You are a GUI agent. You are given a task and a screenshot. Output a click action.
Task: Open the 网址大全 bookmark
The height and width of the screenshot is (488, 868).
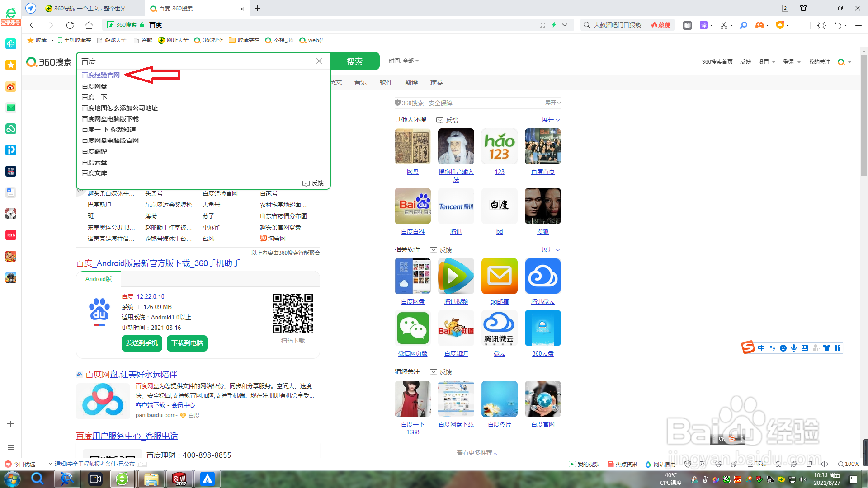pos(174,40)
